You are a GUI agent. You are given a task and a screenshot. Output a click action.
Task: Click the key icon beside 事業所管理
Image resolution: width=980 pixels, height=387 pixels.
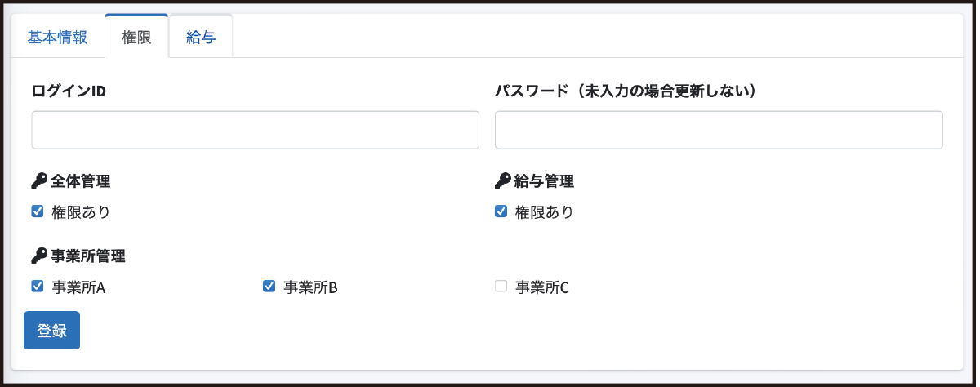point(39,256)
